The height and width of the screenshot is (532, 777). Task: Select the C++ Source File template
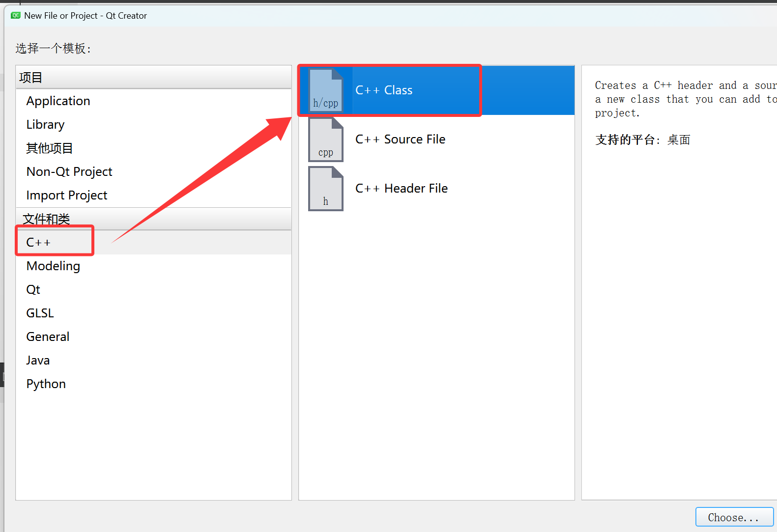pyautogui.click(x=436, y=140)
